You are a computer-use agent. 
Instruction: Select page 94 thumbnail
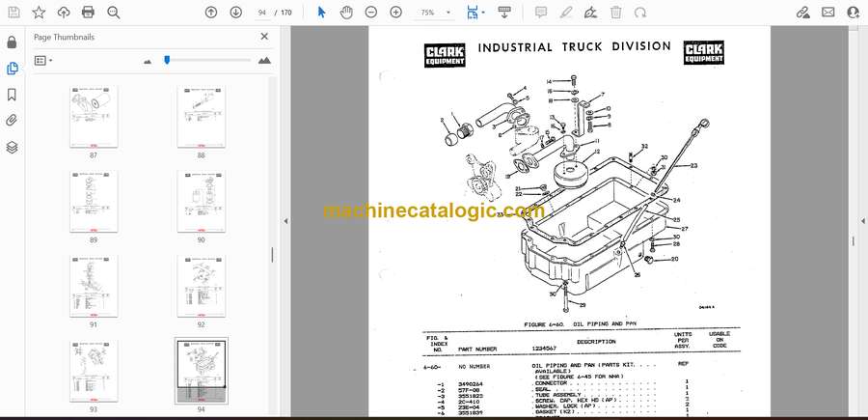coord(202,371)
